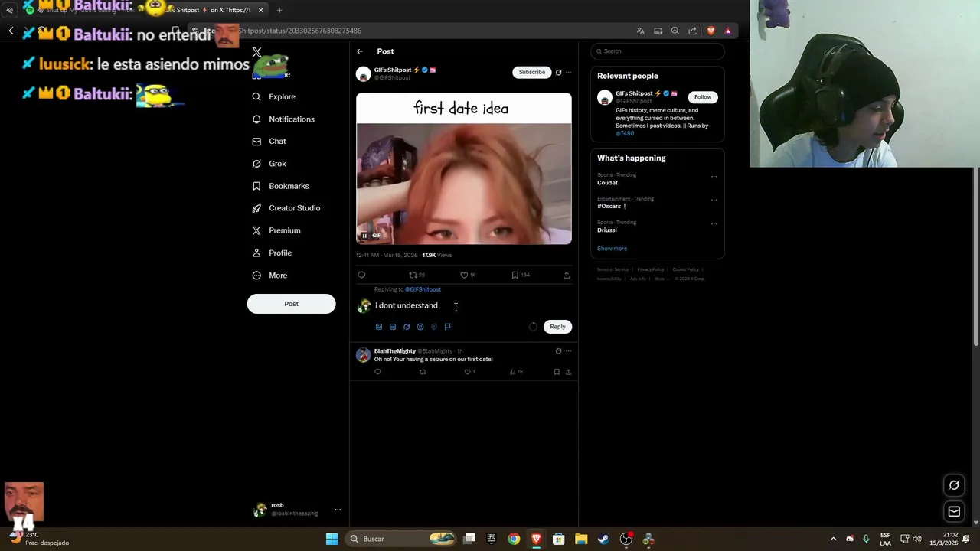Open Chat in the sidebar
980x551 pixels.
coord(269,142)
